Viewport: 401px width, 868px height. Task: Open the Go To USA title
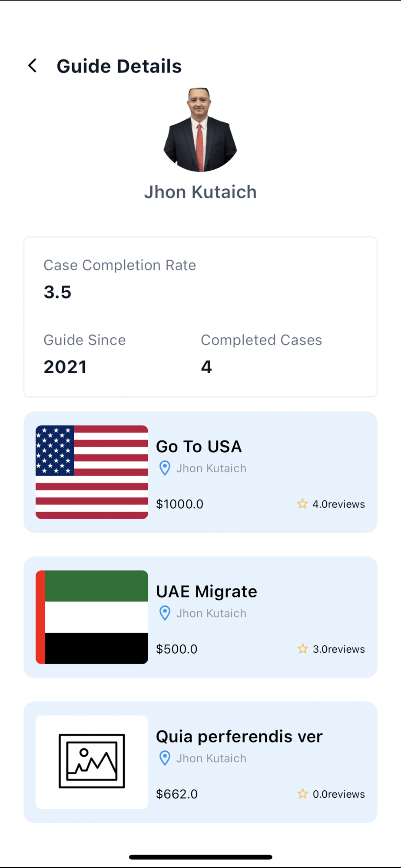(x=199, y=447)
